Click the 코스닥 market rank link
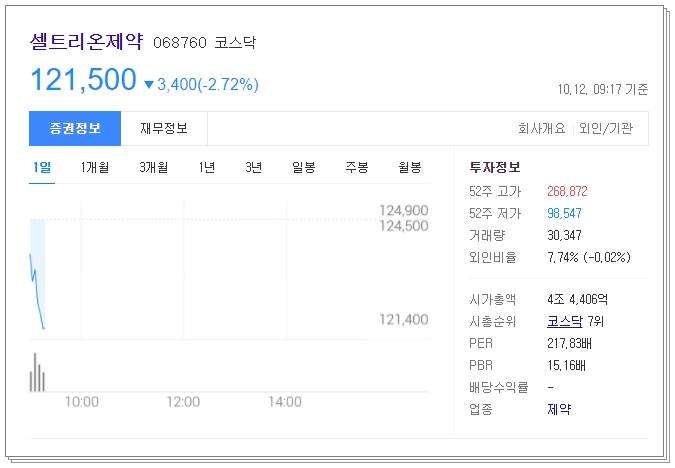Viewport: 675px width, 468px height. 564,321
